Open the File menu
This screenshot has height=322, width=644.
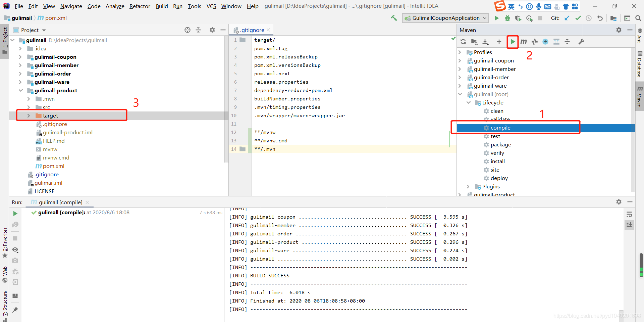[x=19, y=6]
